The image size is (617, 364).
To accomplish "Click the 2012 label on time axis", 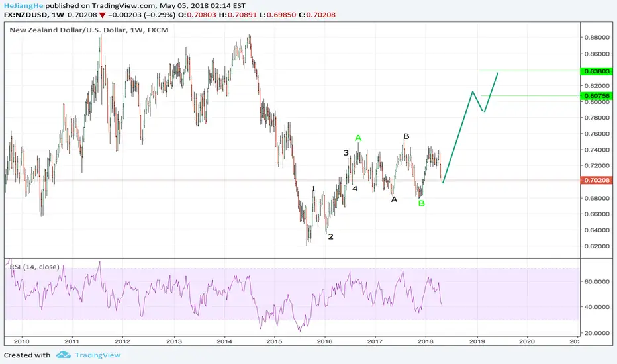I will pos(122,341).
